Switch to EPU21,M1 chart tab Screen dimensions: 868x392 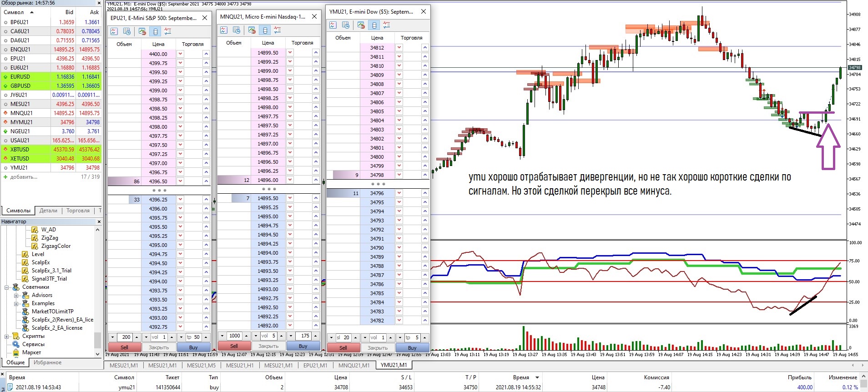pos(315,365)
